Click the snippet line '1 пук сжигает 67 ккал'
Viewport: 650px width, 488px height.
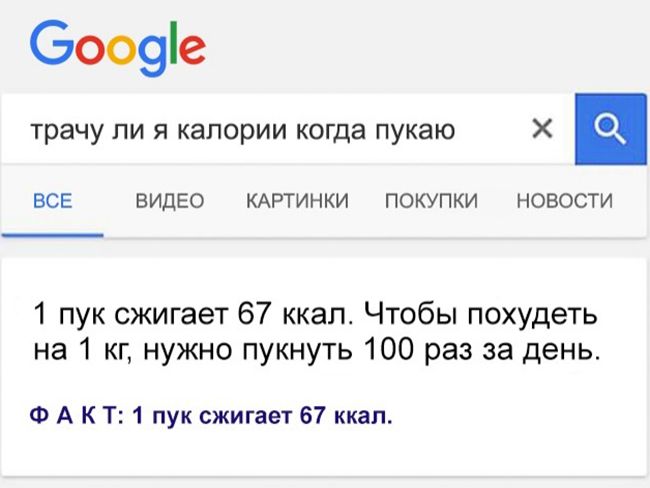(193, 313)
